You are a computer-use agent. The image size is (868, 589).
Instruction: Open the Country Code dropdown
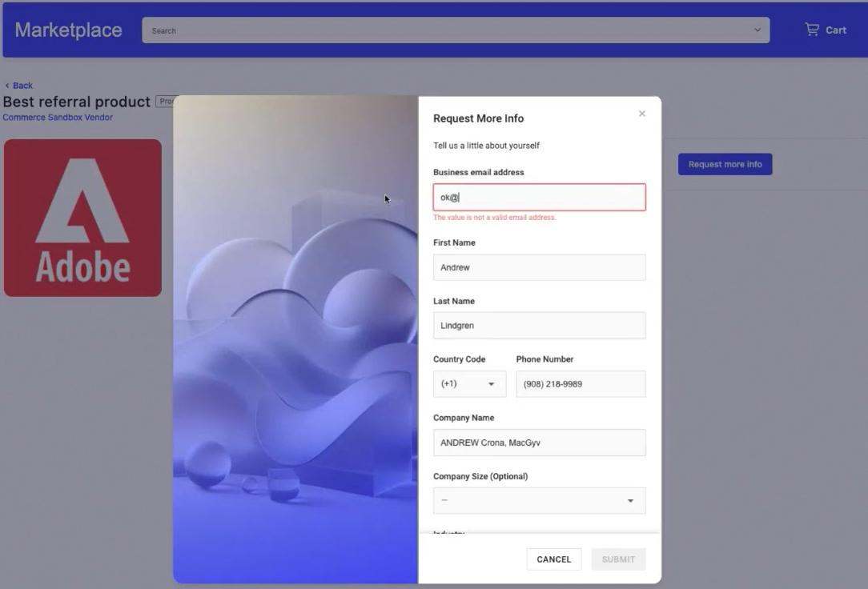469,384
